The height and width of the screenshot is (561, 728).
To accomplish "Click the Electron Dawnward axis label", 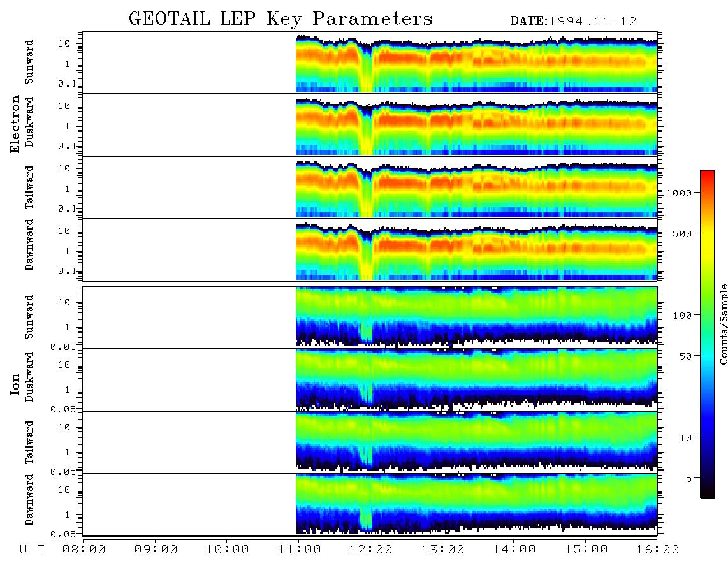I will 29,245.
